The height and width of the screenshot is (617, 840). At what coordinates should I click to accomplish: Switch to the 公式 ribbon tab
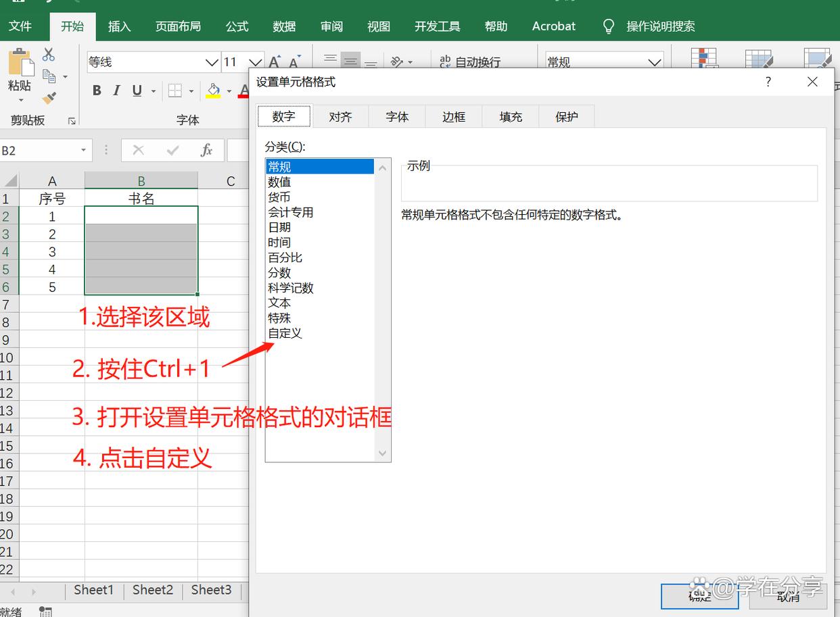pos(237,26)
